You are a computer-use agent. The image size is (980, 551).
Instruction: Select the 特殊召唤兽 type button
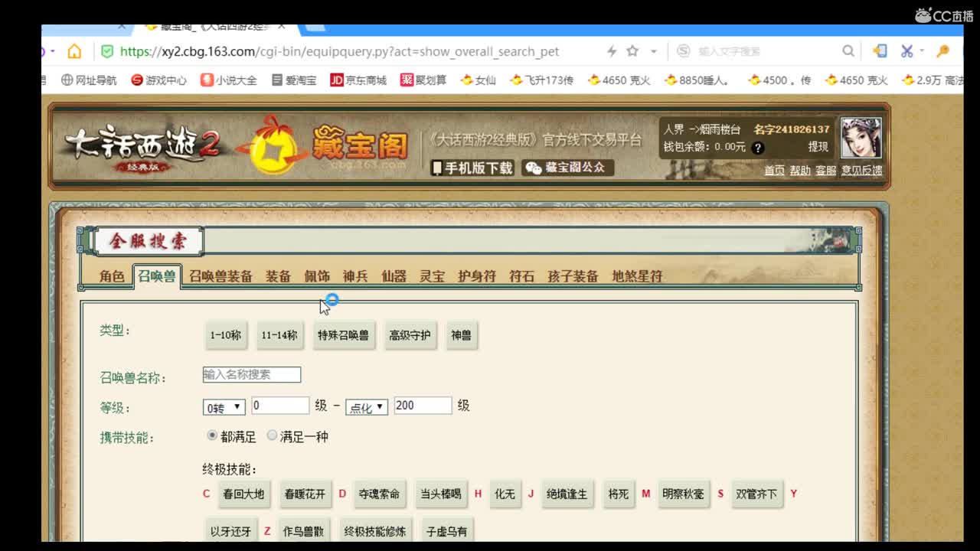click(x=343, y=335)
